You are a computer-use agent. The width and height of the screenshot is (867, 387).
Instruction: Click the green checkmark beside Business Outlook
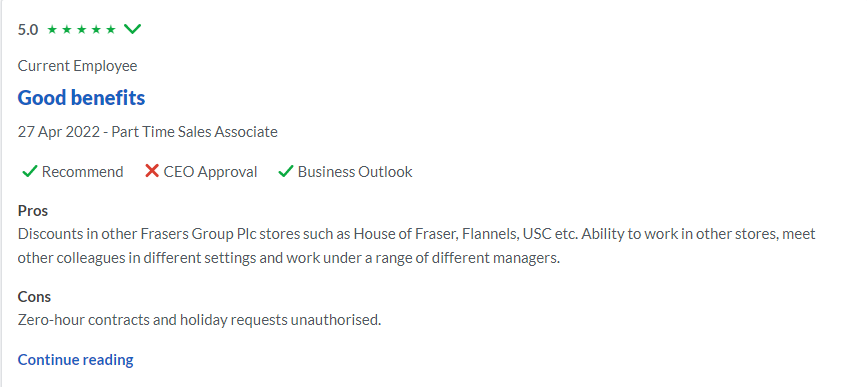[x=285, y=172]
